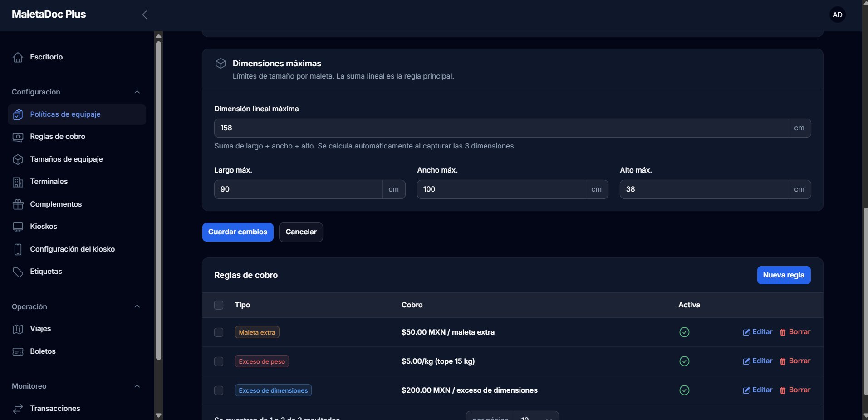Click the Alto máx. input field

tap(704, 189)
